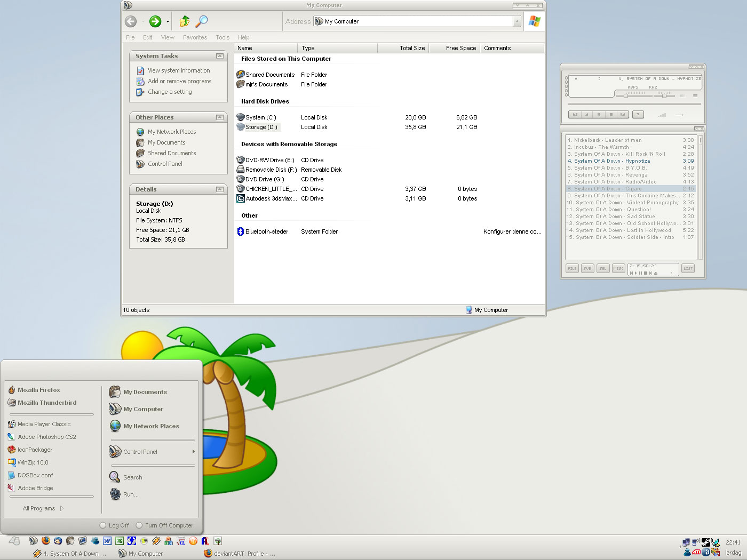747x560 pixels.
Task: Click Log Off in Start menu
Action: [x=114, y=525]
